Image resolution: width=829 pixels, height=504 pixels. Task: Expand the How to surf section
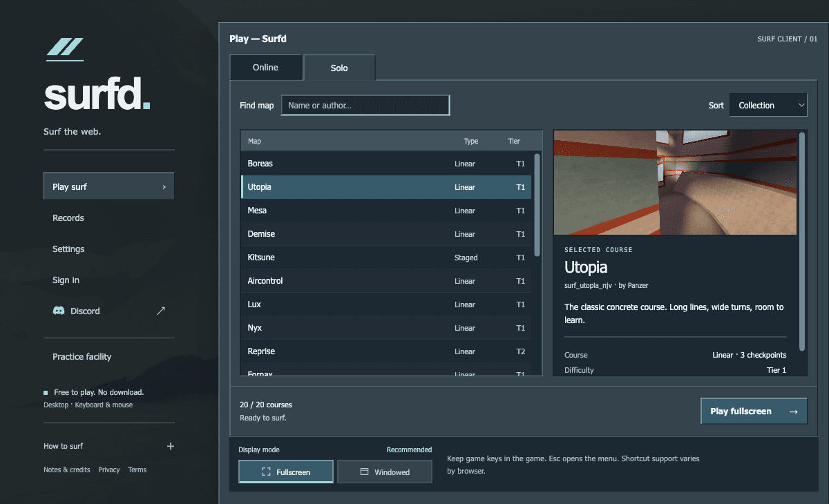point(109,446)
